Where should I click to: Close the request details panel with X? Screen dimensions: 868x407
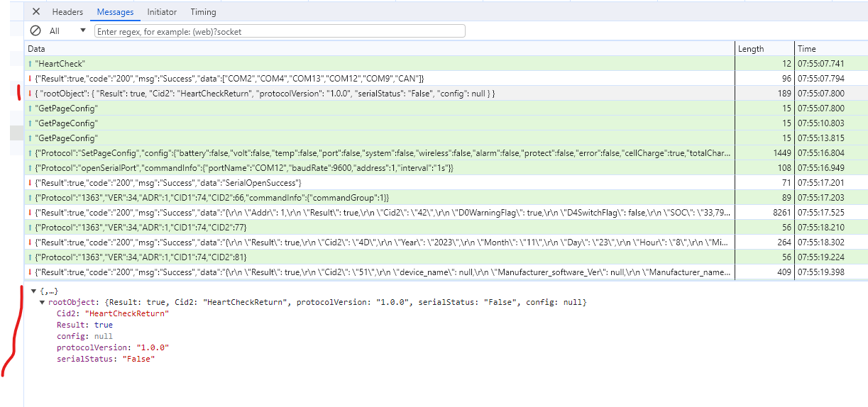pos(36,12)
